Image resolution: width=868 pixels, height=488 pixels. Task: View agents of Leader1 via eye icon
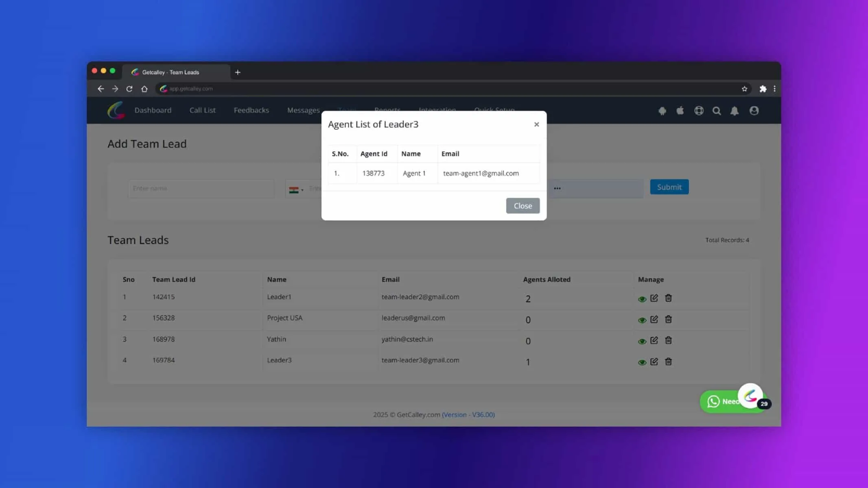click(642, 299)
